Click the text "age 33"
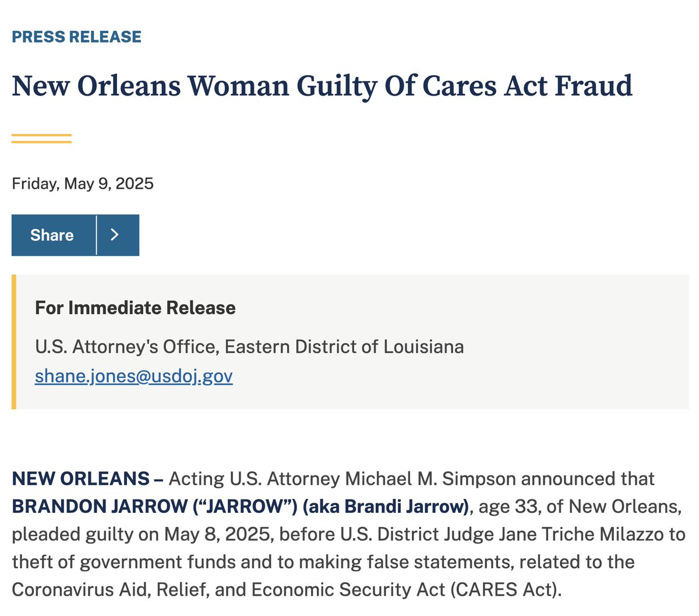 pyautogui.click(x=509, y=506)
